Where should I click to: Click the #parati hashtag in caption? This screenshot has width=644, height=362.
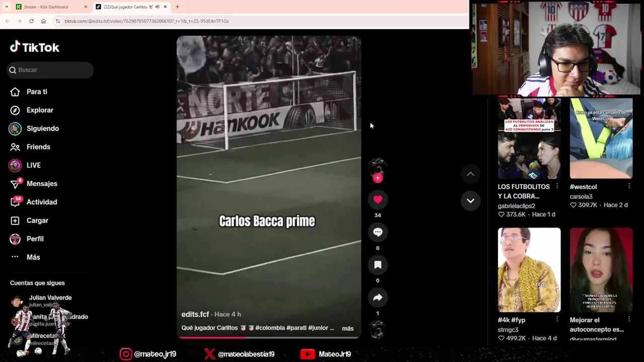tap(296, 328)
